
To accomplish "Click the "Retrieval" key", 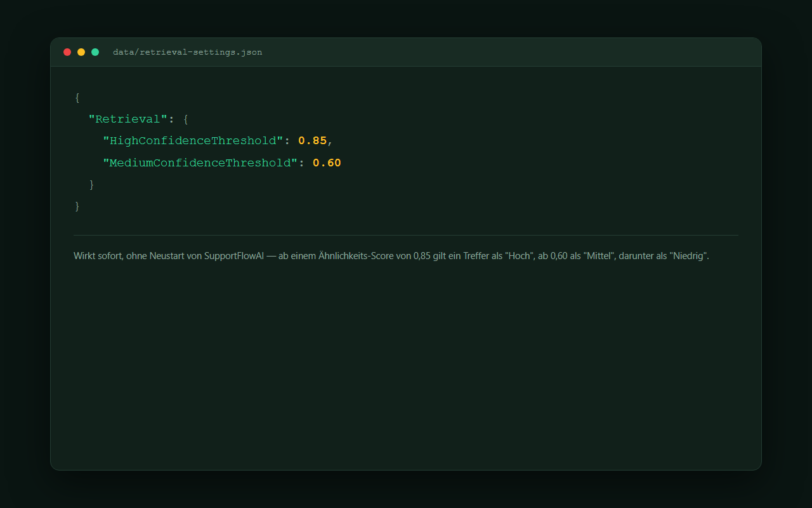I will (x=128, y=119).
